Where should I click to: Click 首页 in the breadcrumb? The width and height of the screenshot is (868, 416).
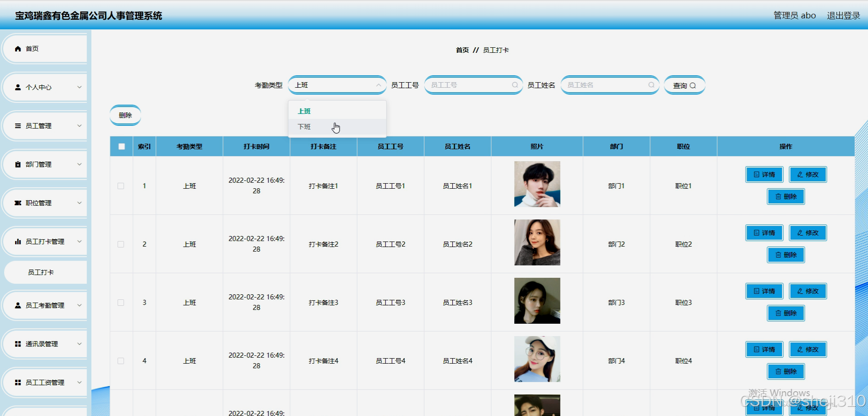click(462, 50)
